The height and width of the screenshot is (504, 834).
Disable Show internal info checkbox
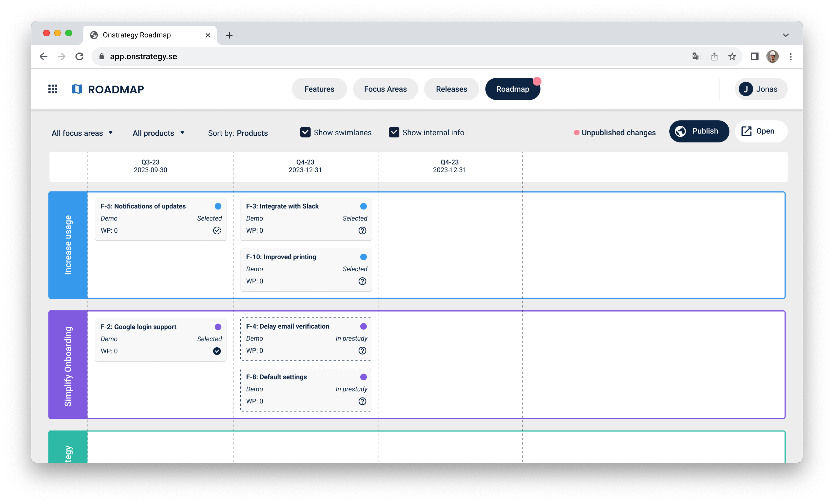point(394,132)
